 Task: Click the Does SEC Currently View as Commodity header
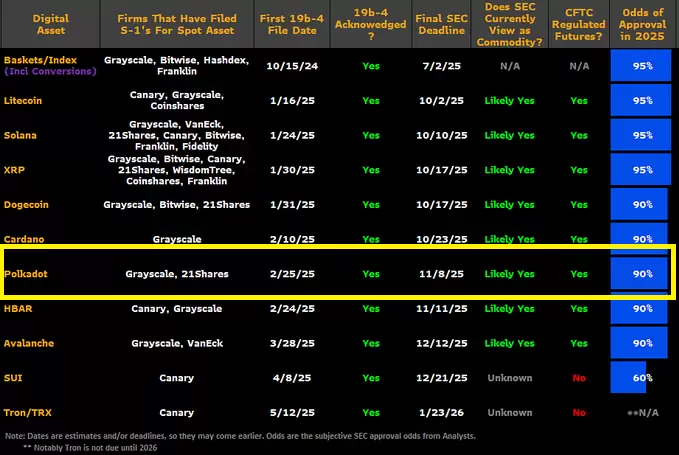[x=510, y=24]
